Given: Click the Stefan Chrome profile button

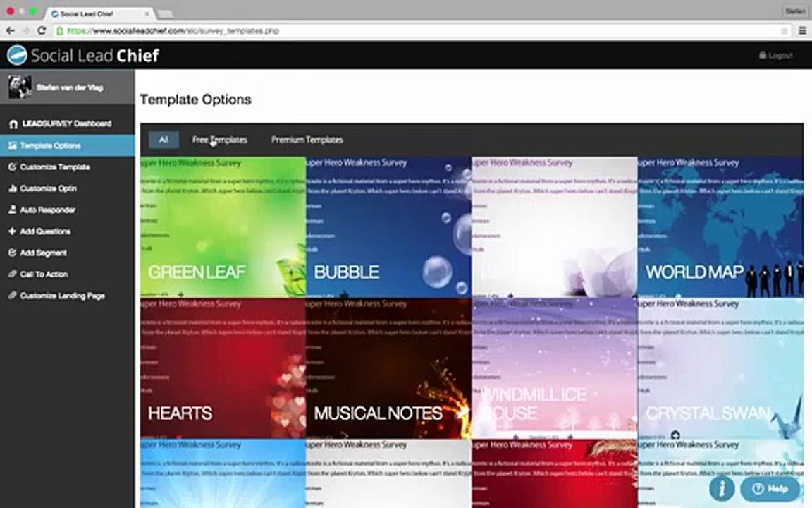Looking at the screenshot, I should 794,11.
